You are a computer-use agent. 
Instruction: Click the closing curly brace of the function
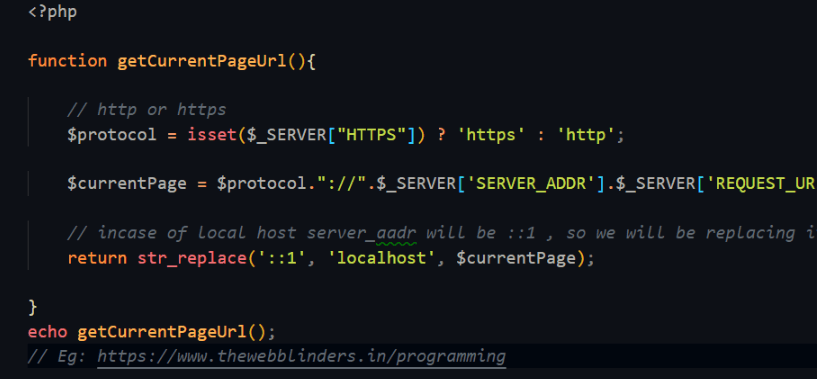click(x=33, y=308)
